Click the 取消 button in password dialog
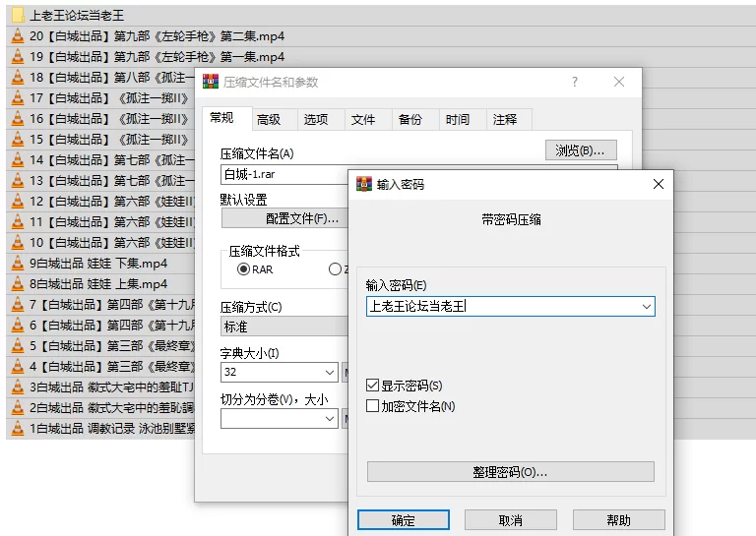The height and width of the screenshot is (536, 756). pos(511,520)
